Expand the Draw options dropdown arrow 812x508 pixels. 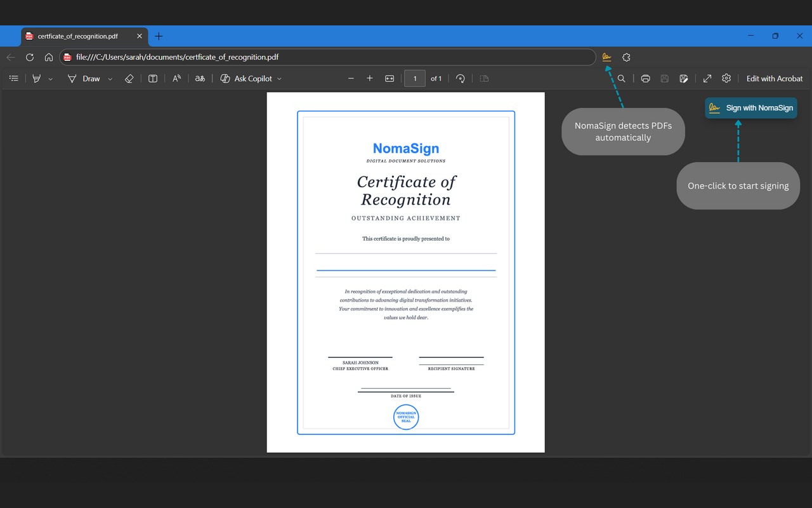110,79
